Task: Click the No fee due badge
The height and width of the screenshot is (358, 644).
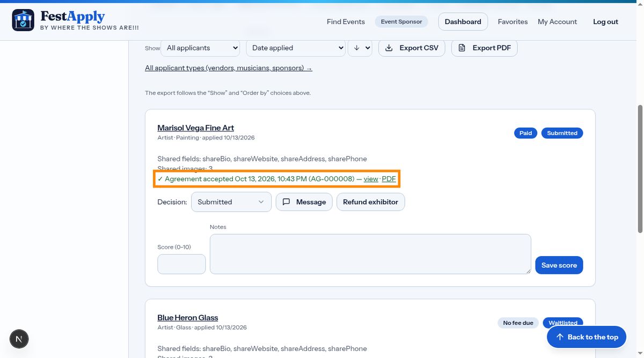Action: 518,323
